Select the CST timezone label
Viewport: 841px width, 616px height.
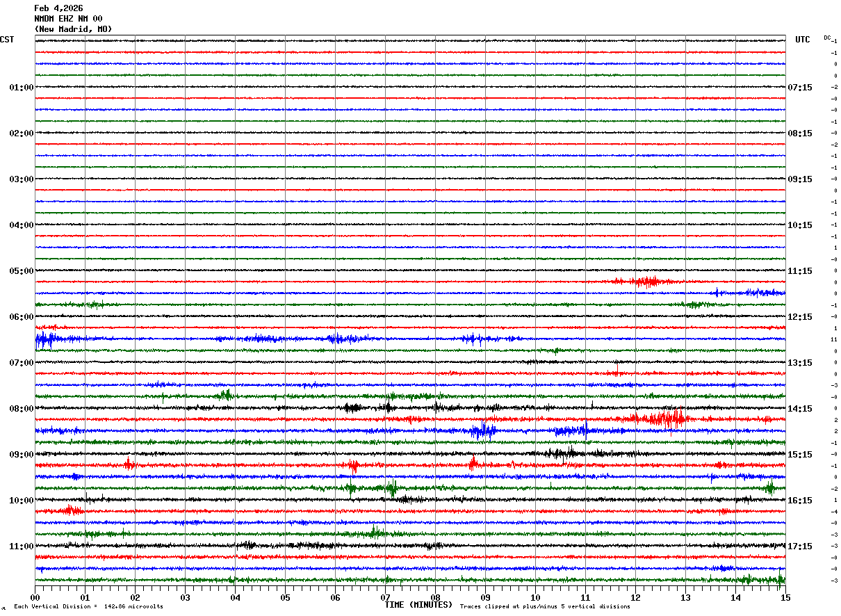[x=7, y=40]
